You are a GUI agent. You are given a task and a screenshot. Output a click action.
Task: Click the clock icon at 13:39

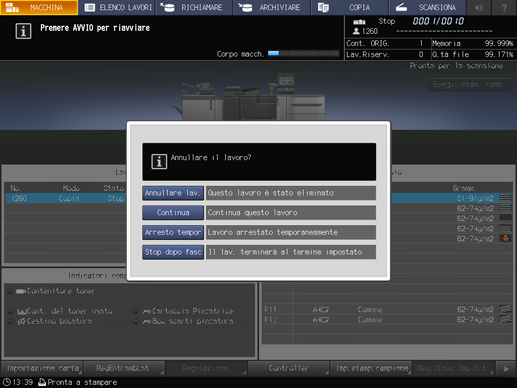tap(6, 382)
